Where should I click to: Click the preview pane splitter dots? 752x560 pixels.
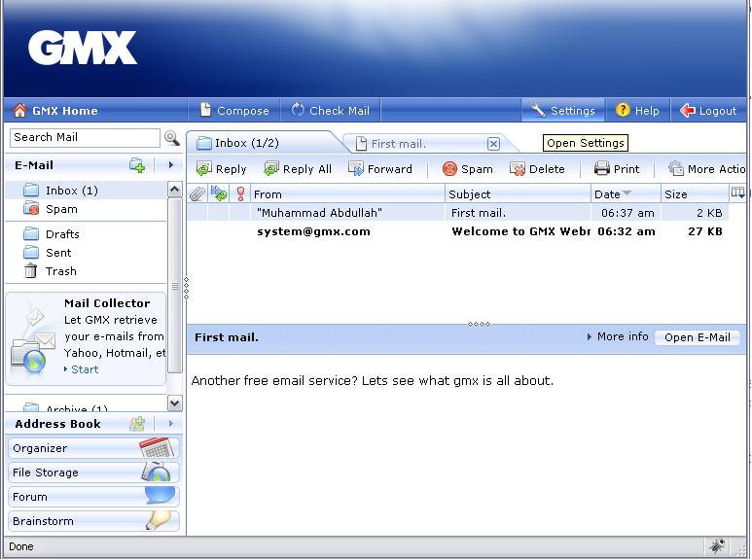point(479,324)
